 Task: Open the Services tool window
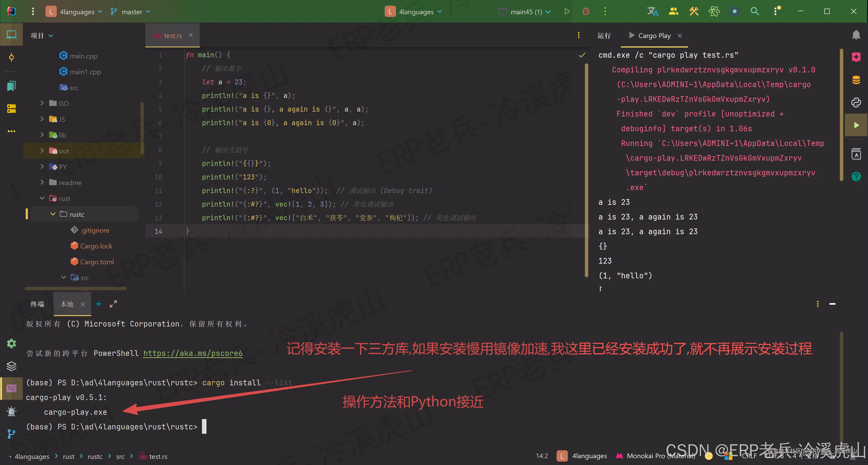[12, 366]
